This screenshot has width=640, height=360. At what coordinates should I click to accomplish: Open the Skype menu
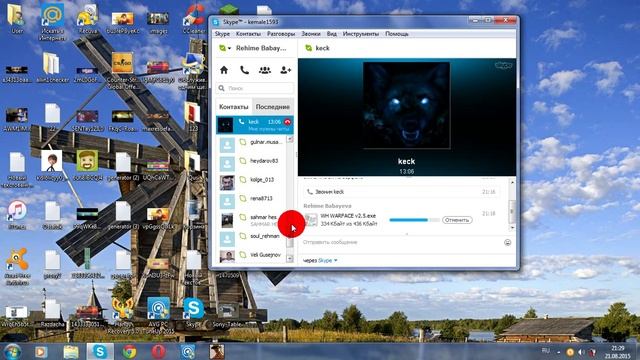[x=222, y=34]
